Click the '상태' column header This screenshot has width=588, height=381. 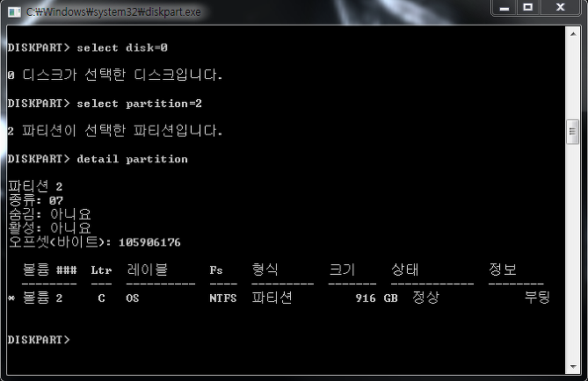[x=404, y=270]
